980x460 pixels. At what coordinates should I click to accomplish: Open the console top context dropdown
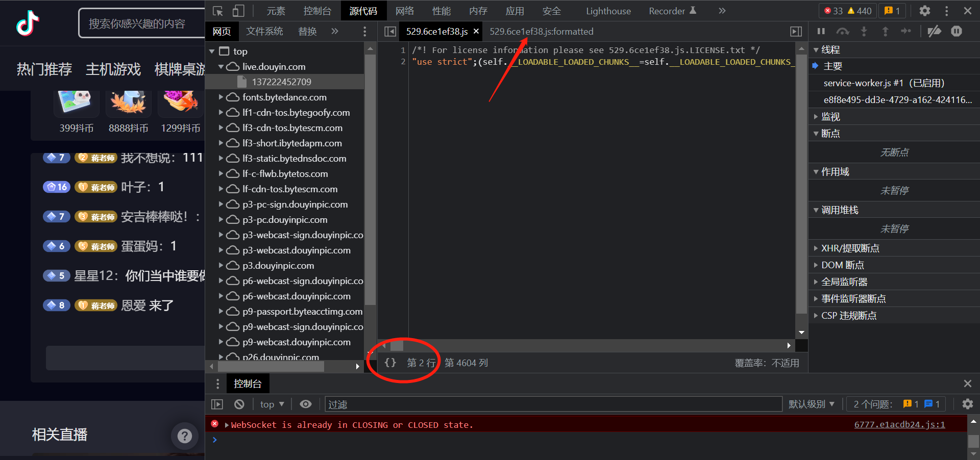[272, 404]
